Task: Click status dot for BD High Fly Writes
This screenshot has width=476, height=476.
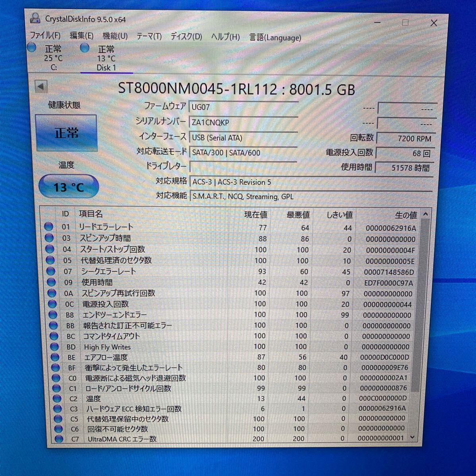Action: click(55, 347)
